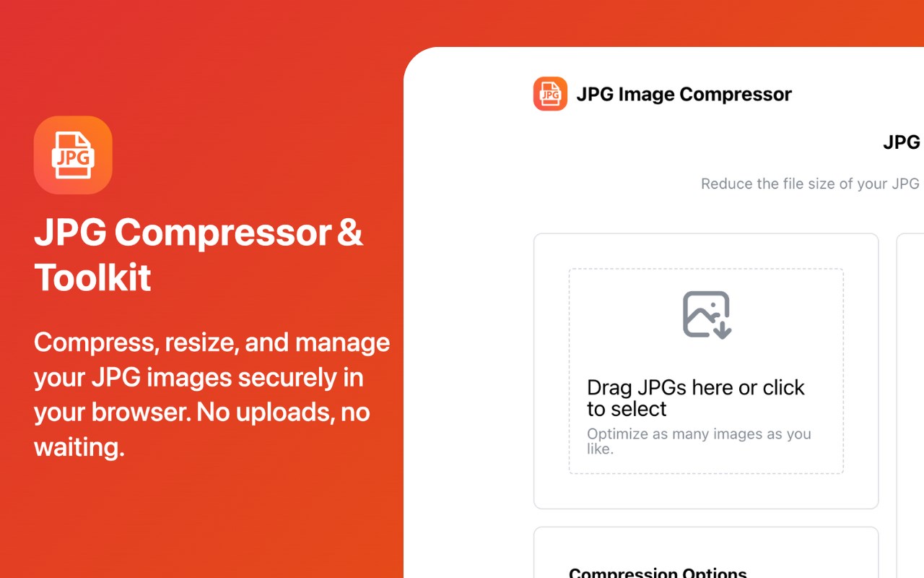This screenshot has width=924, height=578.
Task: Click 'Compress, resize, and manage' description line
Action: [212, 342]
